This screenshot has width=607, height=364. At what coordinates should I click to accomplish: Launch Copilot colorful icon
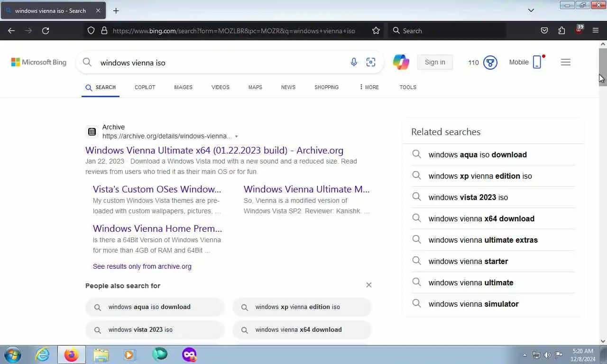[x=401, y=62]
